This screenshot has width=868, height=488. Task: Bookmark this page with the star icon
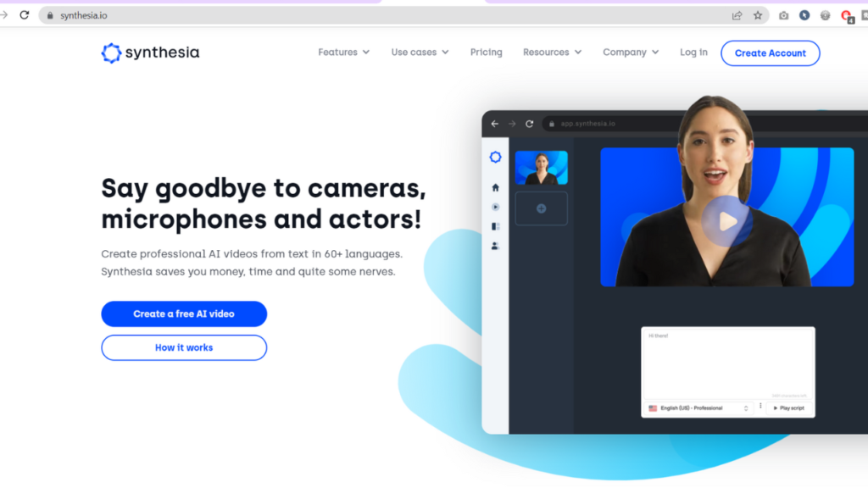click(757, 15)
